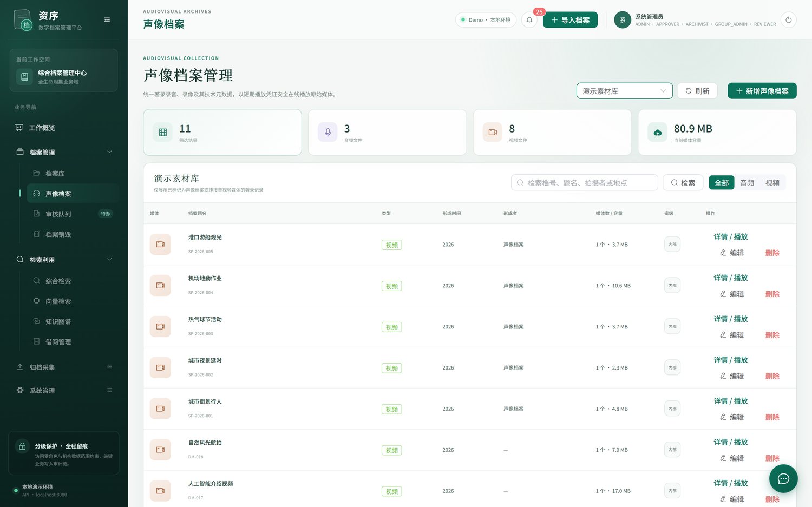The image size is (812, 507).
Task: Open the 演示素材库 dropdown
Action: 624,91
